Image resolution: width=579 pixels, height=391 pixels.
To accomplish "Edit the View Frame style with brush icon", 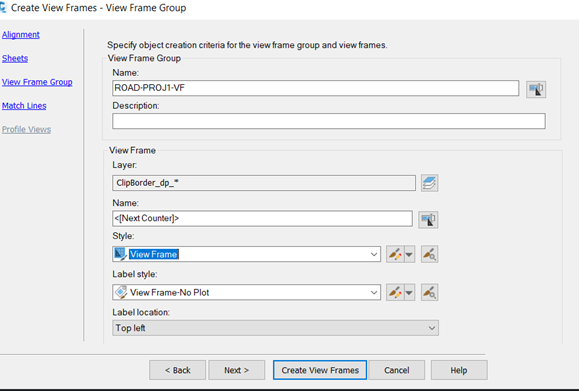I will 395,254.
